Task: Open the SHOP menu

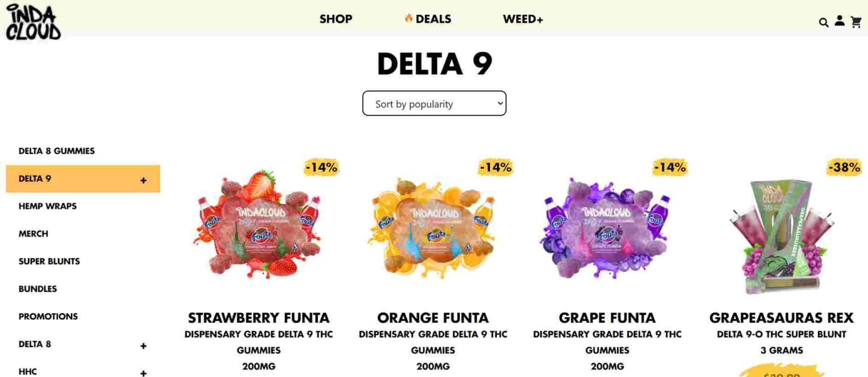Action: [x=336, y=19]
